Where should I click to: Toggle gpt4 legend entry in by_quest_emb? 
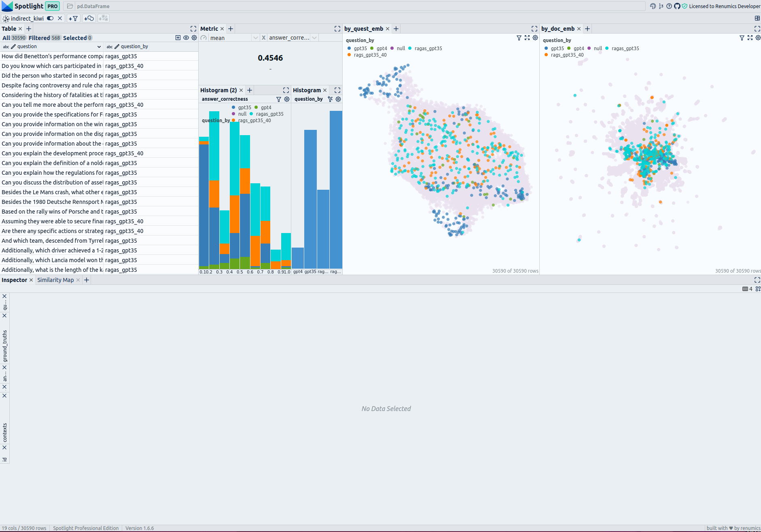pos(379,48)
